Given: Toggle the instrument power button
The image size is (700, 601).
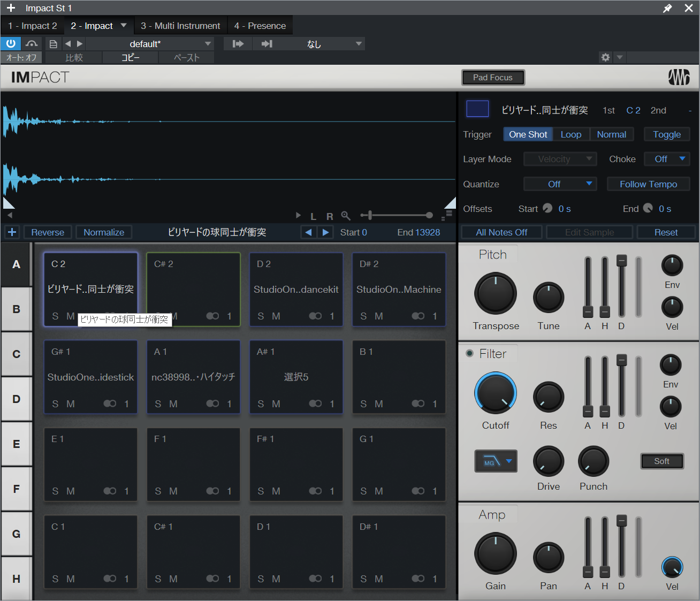Looking at the screenshot, I should click(11, 43).
